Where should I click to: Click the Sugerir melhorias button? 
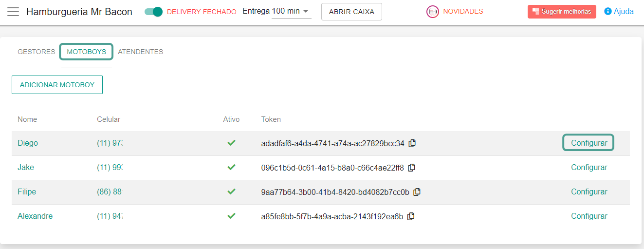pyautogui.click(x=561, y=12)
